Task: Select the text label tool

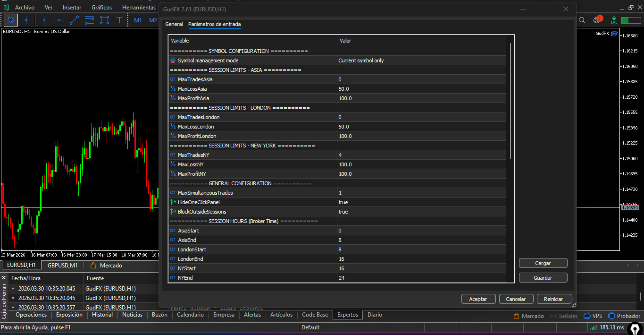Action: point(119,20)
